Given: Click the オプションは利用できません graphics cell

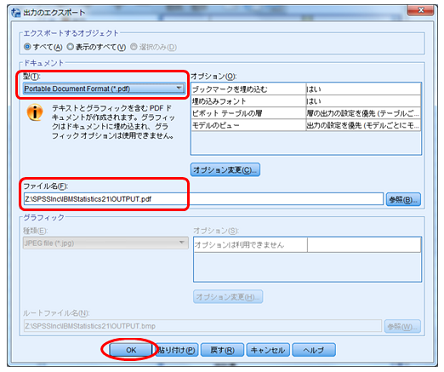Looking at the screenshot, I should coord(250,245).
